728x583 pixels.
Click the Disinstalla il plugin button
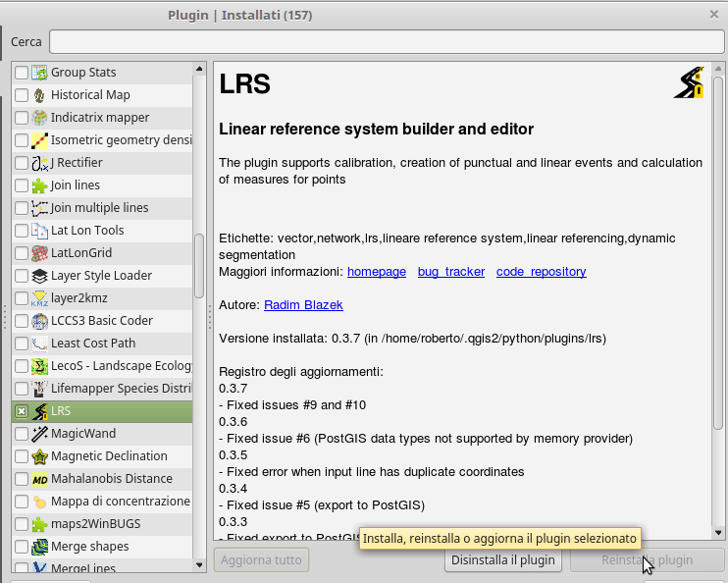[503, 560]
